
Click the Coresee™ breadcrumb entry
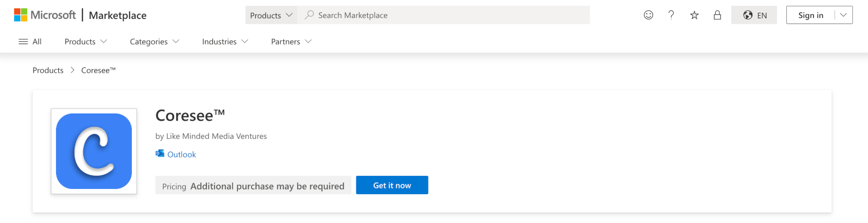[x=98, y=70]
